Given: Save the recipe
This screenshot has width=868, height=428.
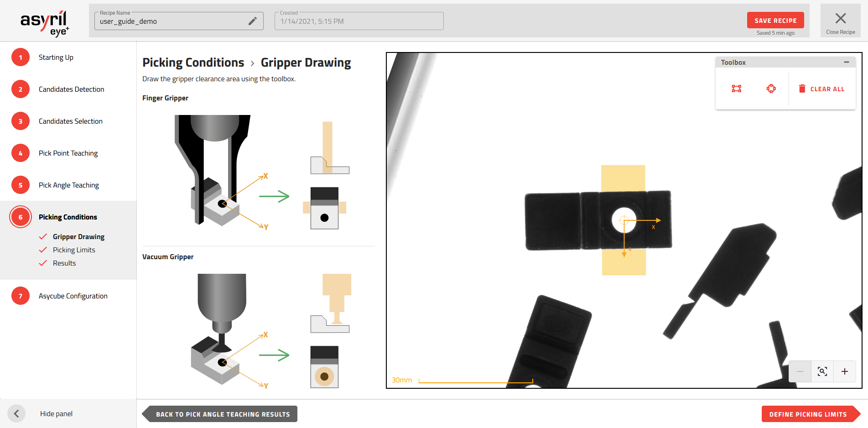Looking at the screenshot, I should point(775,21).
